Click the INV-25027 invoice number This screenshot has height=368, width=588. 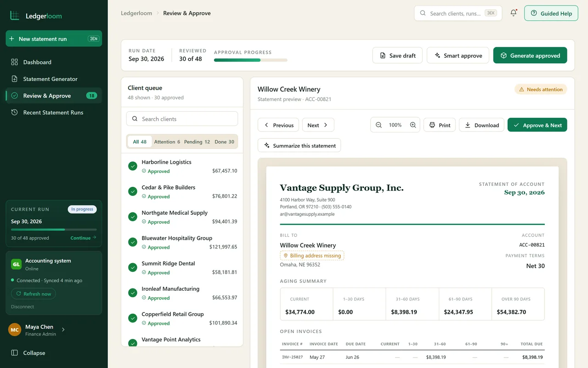pyautogui.click(x=292, y=357)
